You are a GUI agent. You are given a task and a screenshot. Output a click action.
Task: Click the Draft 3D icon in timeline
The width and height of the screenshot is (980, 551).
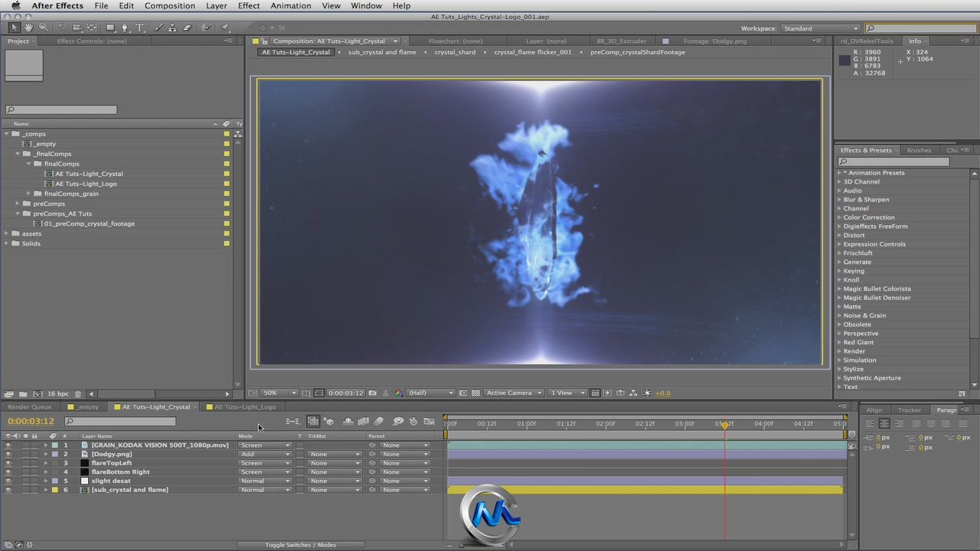[328, 421]
